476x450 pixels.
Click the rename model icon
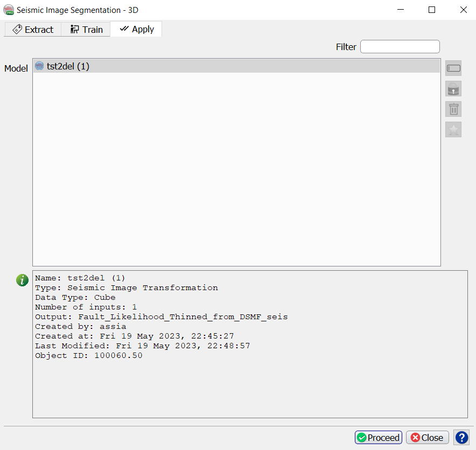click(x=453, y=68)
